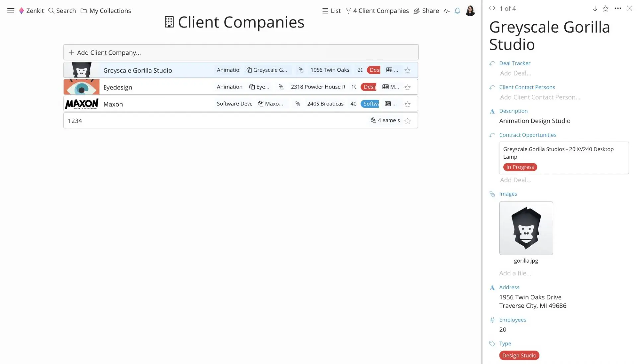This screenshot has height=364, width=637.
Task: Favorite the Eyedesign row
Action: 408,87
